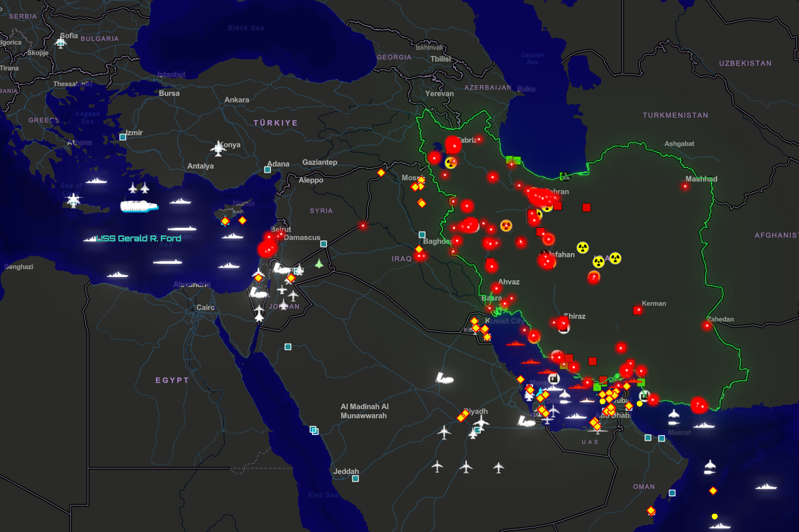The height and width of the screenshot is (532, 799).
Task: Select the orange radiation icon in western Iran
Action: 506,225
